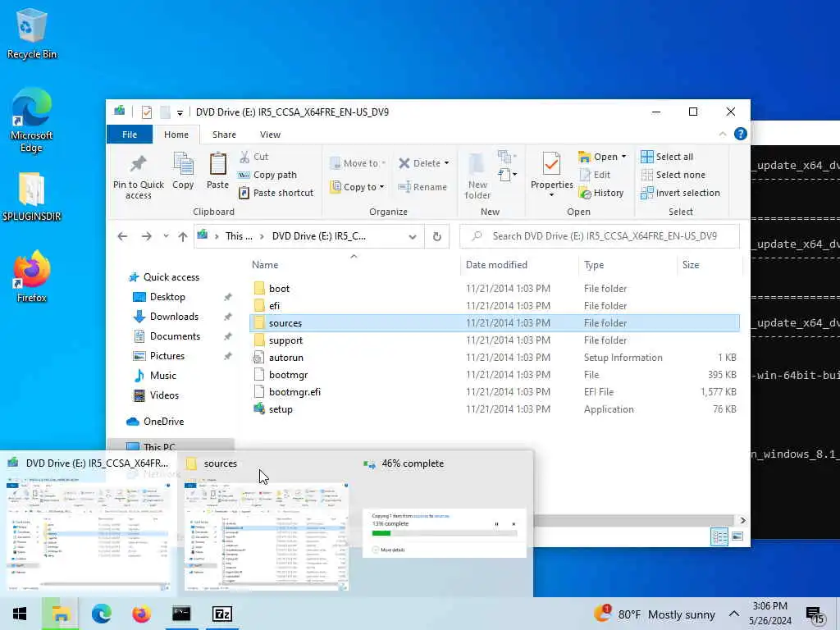Open the Copy to dropdown

358,186
